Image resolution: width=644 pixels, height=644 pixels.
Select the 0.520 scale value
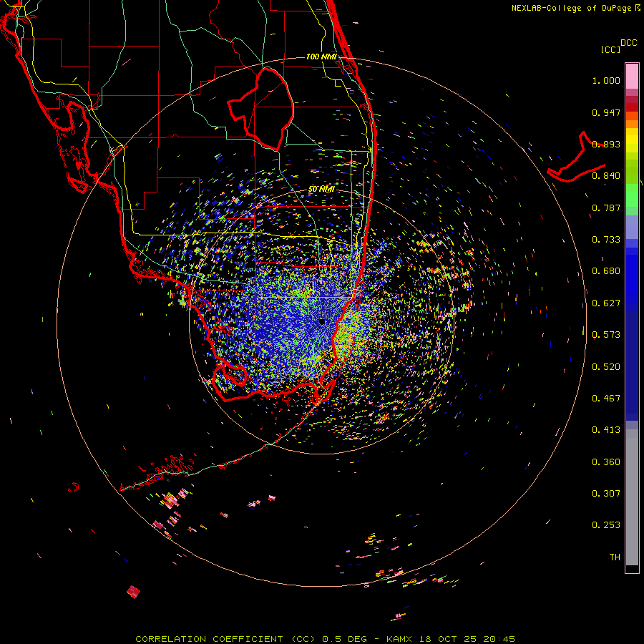[606, 367]
